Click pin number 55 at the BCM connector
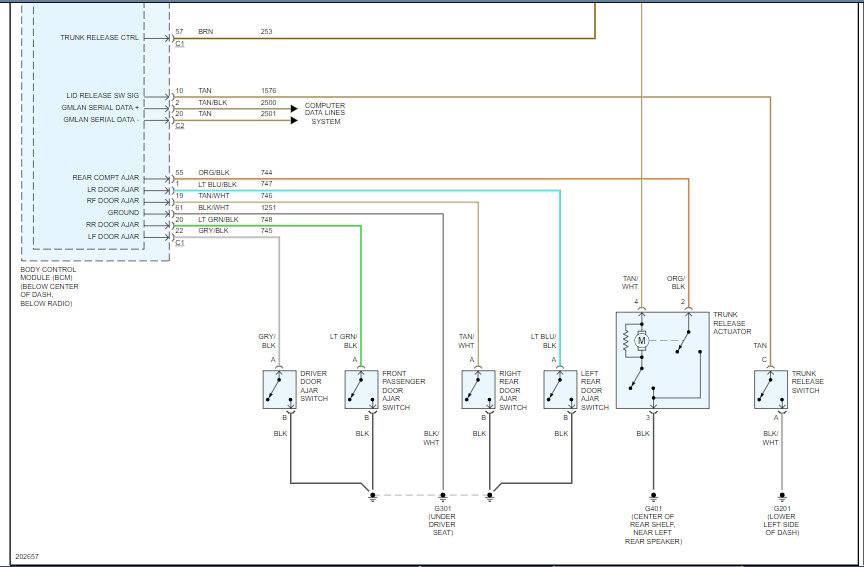The width and height of the screenshot is (864, 567). coord(180,172)
